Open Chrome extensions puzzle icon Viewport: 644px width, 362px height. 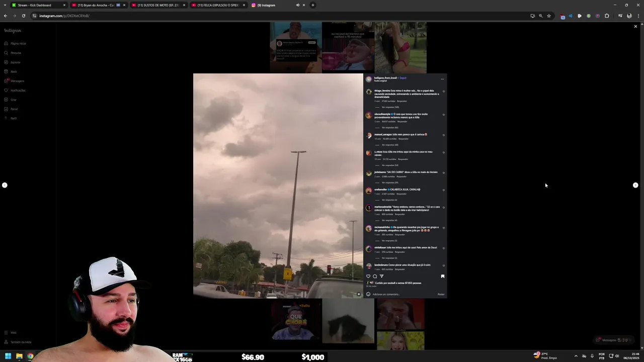pos(607,16)
